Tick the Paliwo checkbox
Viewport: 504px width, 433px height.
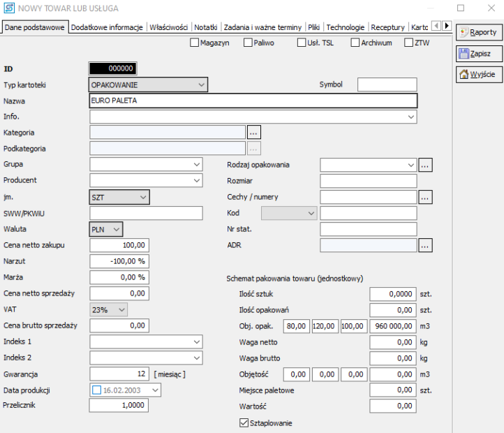click(248, 43)
